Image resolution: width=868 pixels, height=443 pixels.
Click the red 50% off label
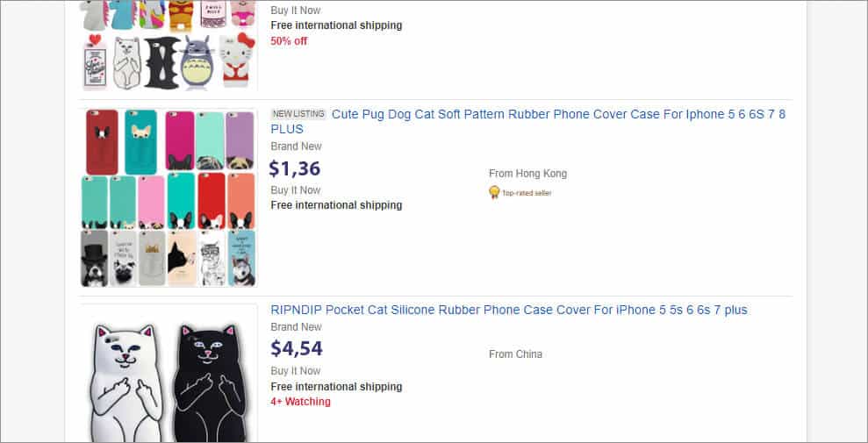tap(289, 41)
